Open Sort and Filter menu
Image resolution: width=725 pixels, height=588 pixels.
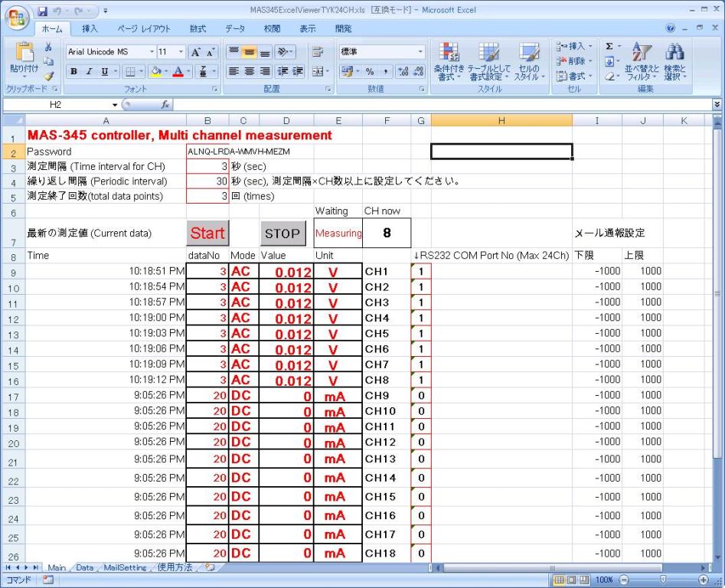(642, 61)
